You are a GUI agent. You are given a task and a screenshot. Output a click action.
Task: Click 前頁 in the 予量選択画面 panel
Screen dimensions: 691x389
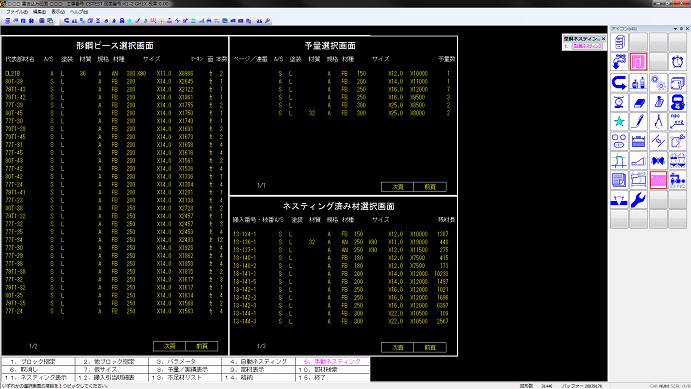point(430,187)
